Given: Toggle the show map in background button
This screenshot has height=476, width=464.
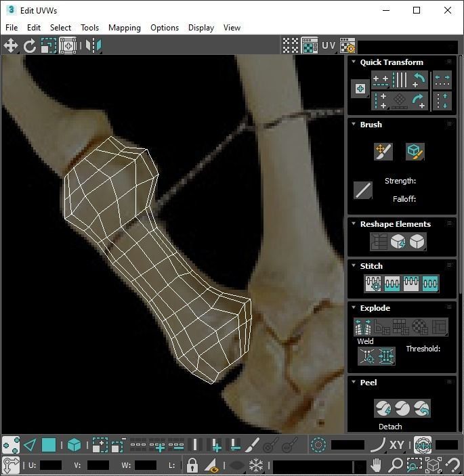Looking at the screenshot, I should coord(310,45).
